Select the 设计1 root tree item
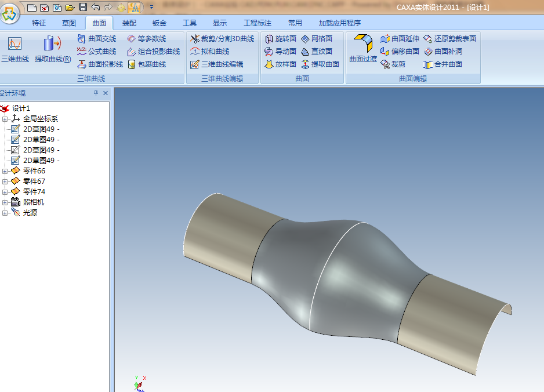 click(x=21, y=108)
